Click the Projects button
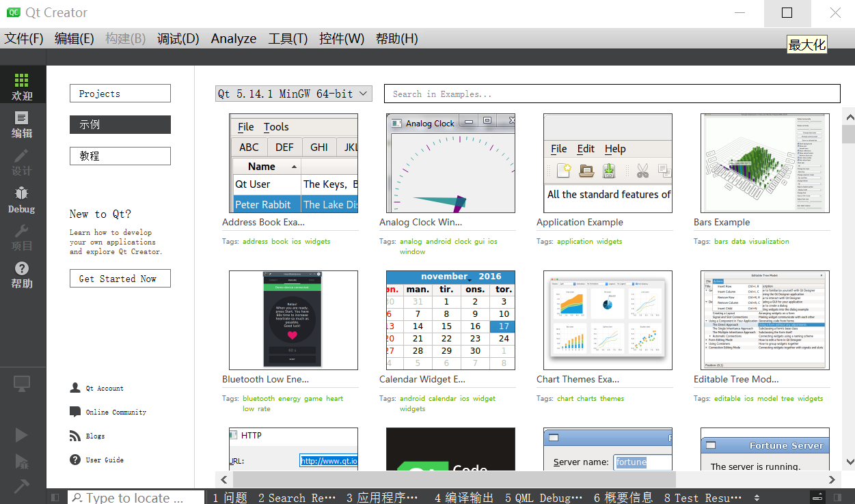 (120, 94)
